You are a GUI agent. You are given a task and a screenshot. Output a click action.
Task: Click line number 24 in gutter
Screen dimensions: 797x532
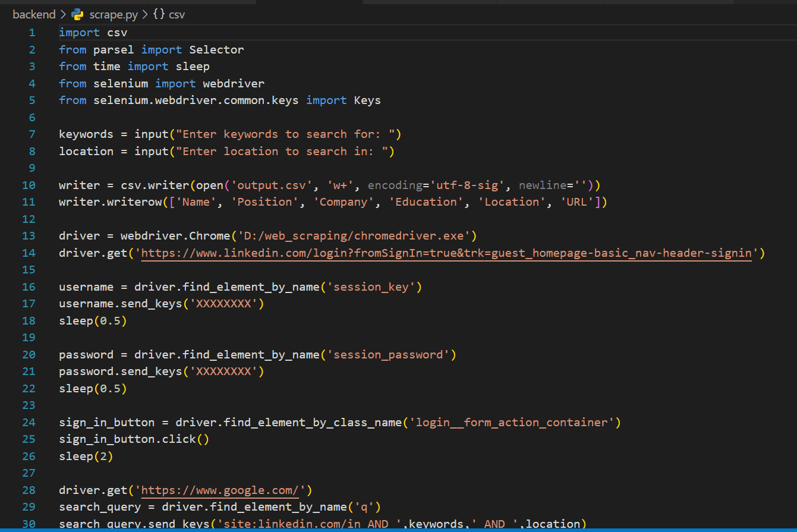[x=29, y=423]
